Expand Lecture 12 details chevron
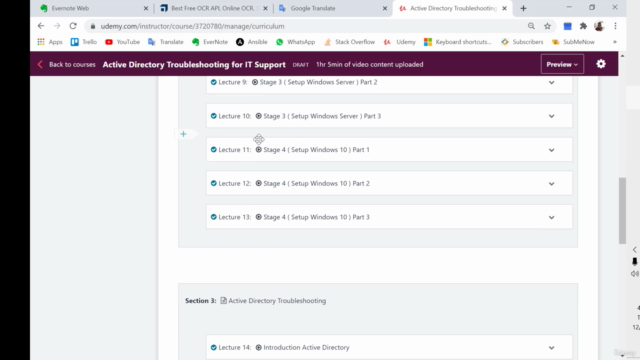Image resolution: width=640 pixels, height=360 pixels. 551,184
